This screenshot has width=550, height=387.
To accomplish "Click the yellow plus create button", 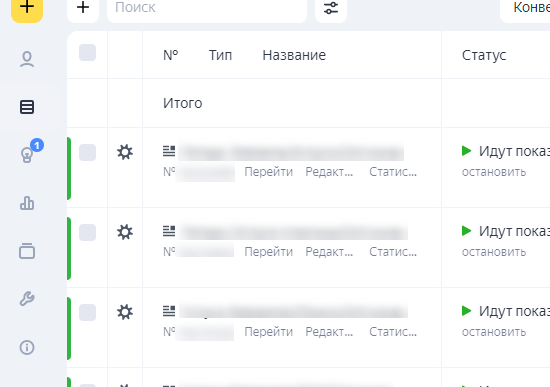I will click(x=27, y=9).
